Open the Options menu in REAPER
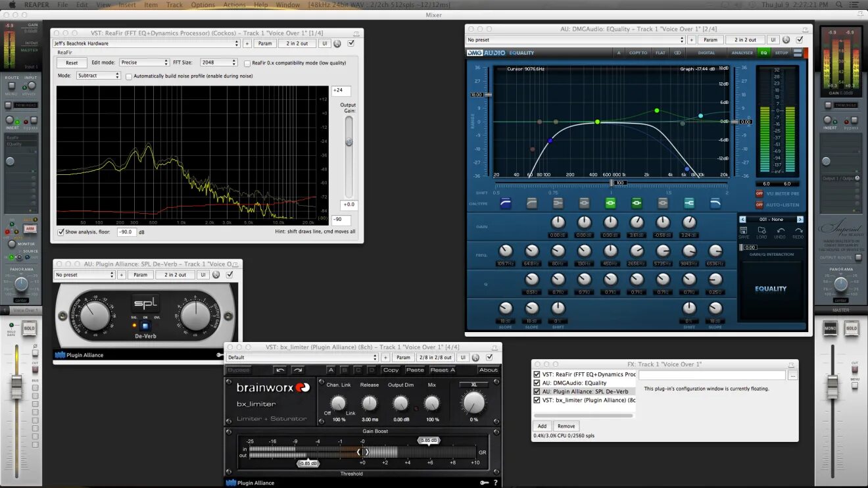The image size is (868, 488). pyautogui.click(x=203, y=4)
